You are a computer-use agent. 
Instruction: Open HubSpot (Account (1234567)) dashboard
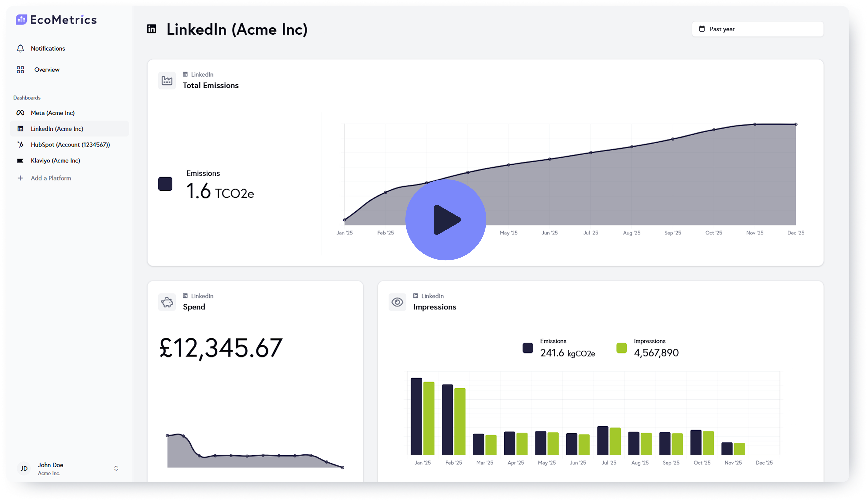pos(70,145)
